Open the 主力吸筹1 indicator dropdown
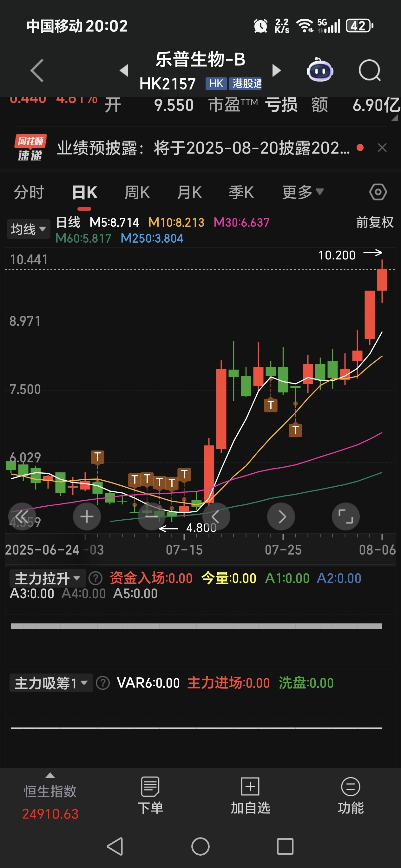The width and height of the screenshot is (401, 868). pyautogui.click(x=51, y=683)
